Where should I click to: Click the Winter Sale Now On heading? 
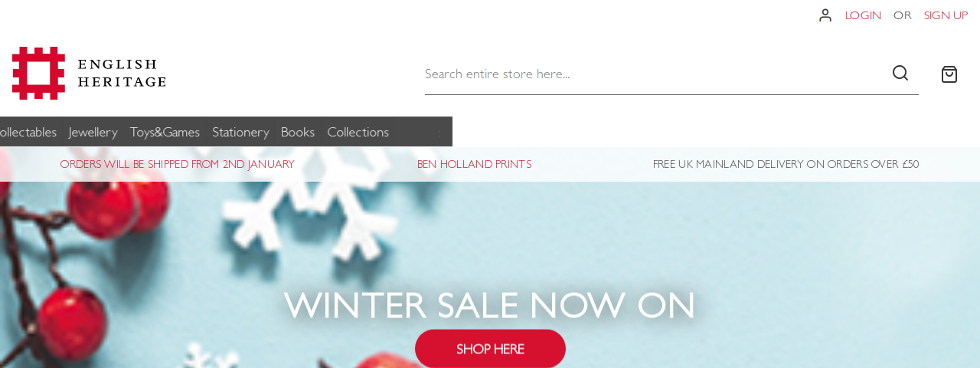[490, 305]
